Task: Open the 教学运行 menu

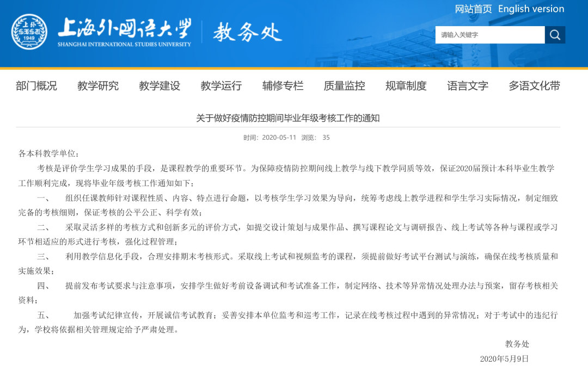Action: (221, 86)
